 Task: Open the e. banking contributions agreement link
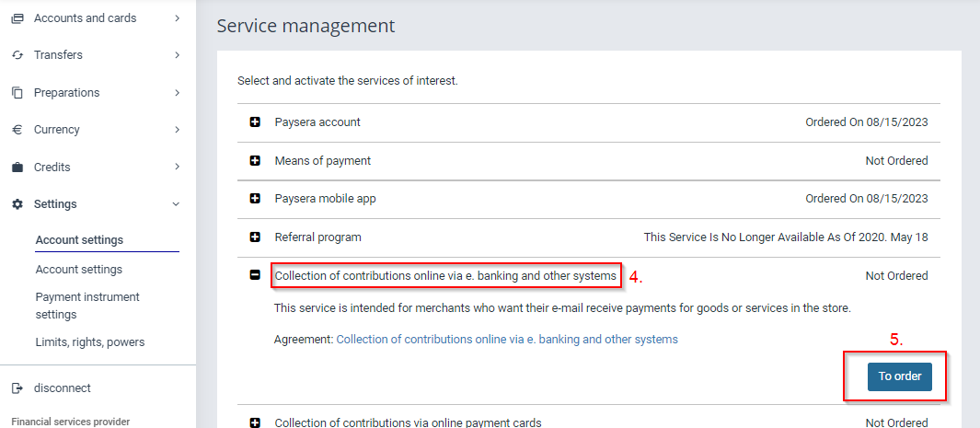(507, 340)
